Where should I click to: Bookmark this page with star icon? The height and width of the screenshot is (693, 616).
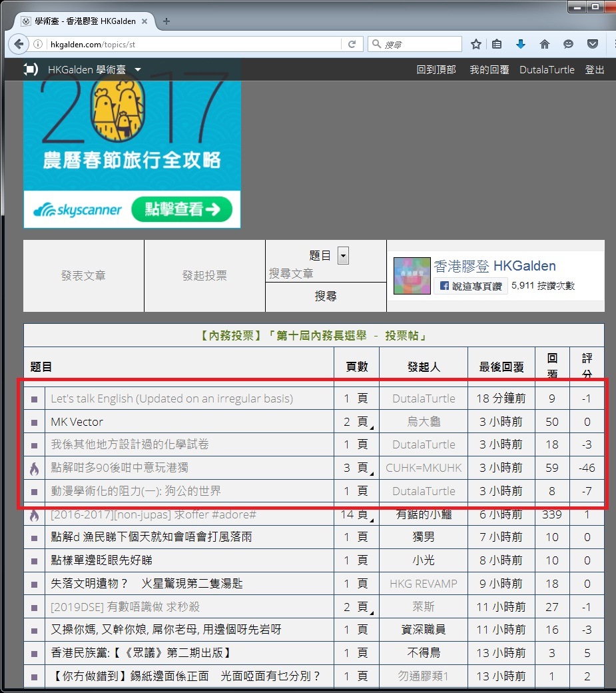tap(476, 45)
